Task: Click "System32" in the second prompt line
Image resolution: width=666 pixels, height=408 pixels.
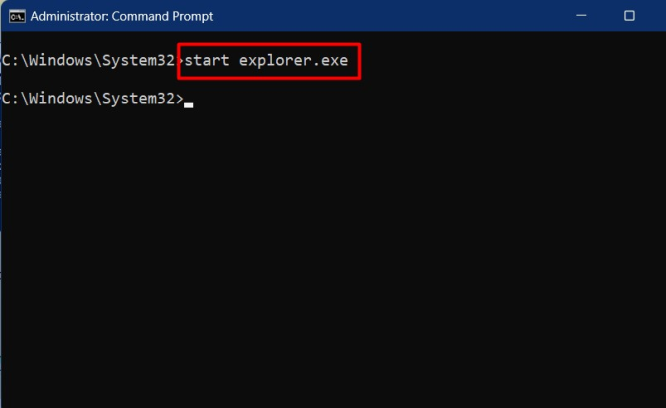Action: tap(139, 98)
